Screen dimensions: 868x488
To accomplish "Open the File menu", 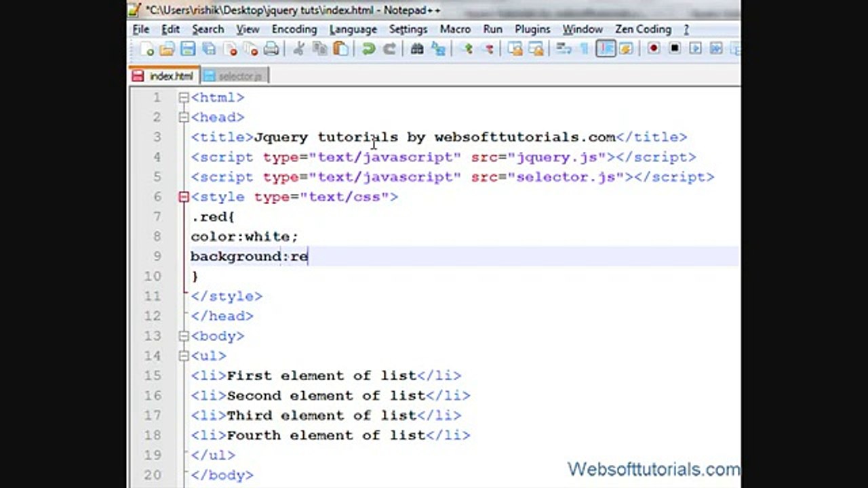I will (141, 29).
